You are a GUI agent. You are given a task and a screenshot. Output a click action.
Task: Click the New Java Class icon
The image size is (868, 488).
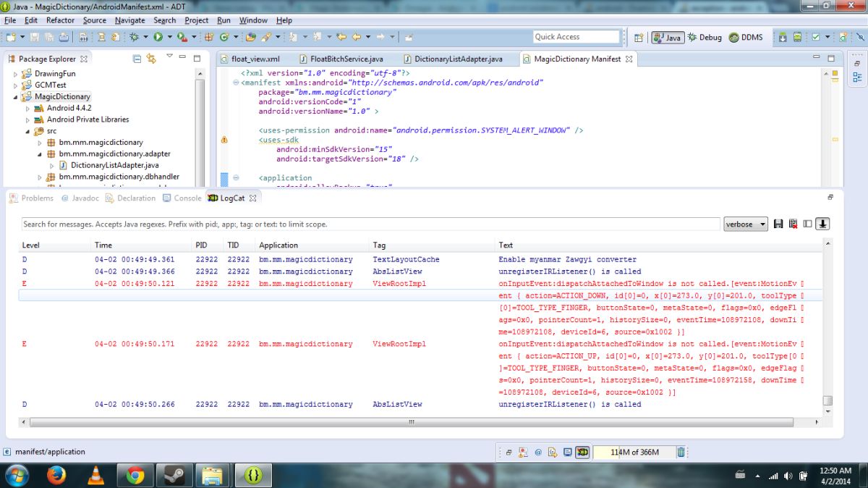(x=224, y=37)
